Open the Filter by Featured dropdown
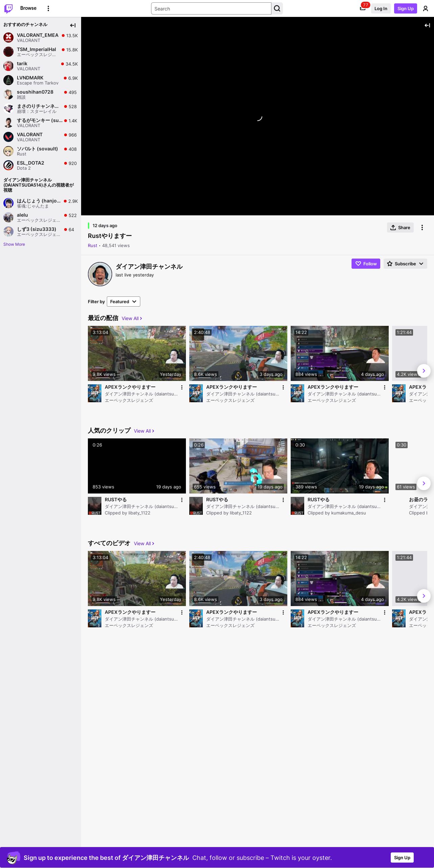 click(123, 302)
